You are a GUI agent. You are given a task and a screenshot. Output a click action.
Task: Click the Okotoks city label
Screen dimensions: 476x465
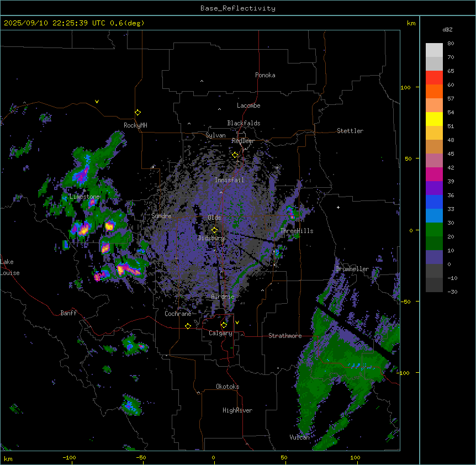tap(228, 387)
